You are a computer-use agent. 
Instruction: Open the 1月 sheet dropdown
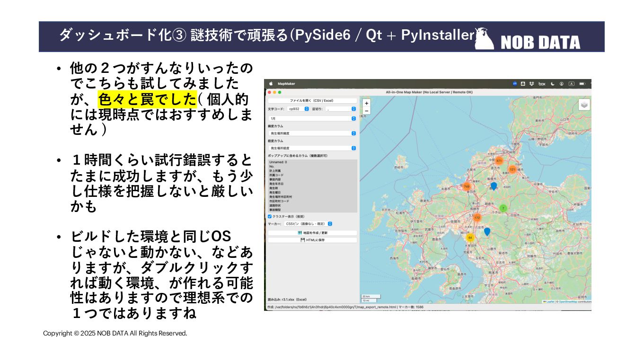pyautogui.click(x=312, y=118)
